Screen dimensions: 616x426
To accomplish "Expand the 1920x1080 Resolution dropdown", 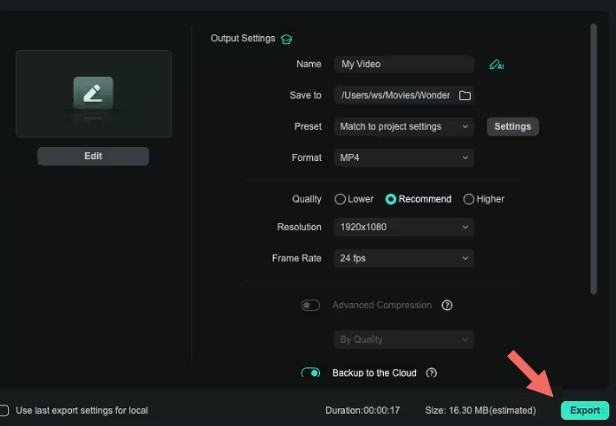I will tap(403, 227).
